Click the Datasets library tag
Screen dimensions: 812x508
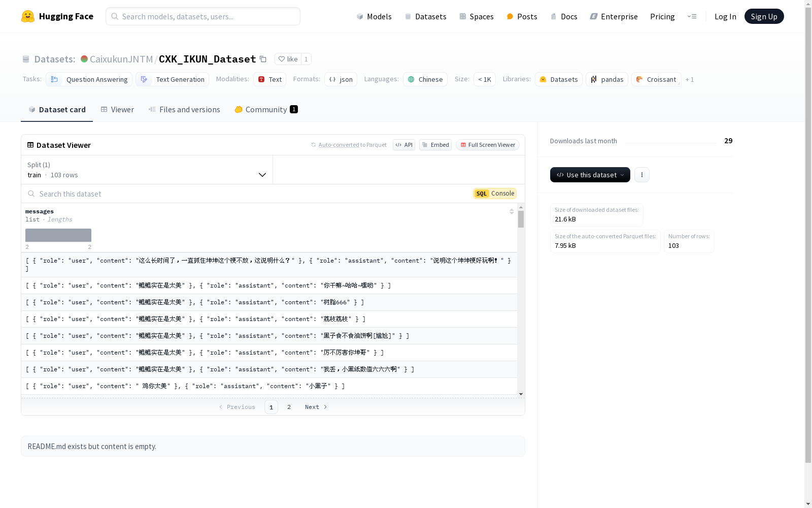[x=559, y=79]
